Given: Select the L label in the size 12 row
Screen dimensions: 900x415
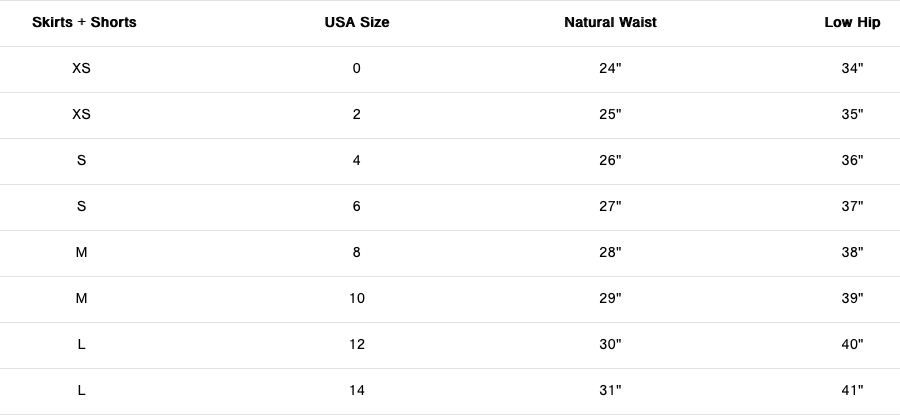Looking at the screenshot, I should (x=82, y=344).
